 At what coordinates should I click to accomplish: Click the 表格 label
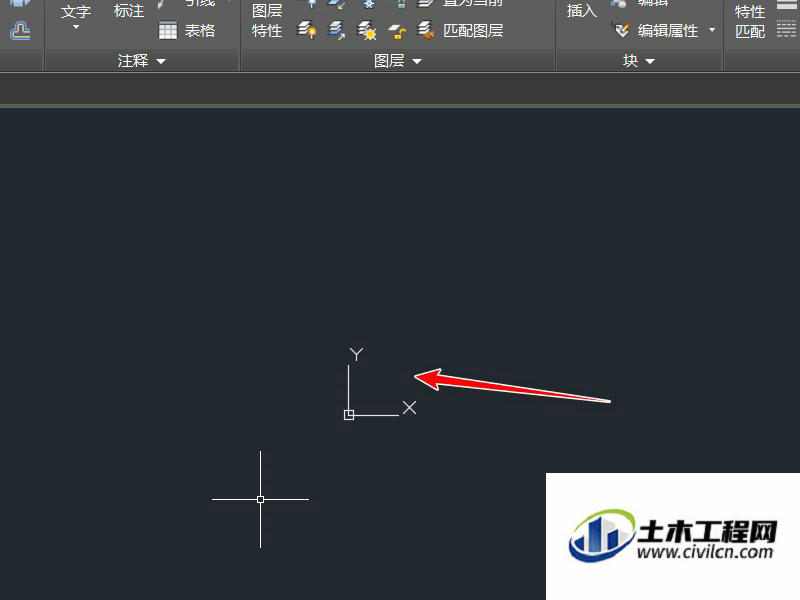(x=199, y=31)
